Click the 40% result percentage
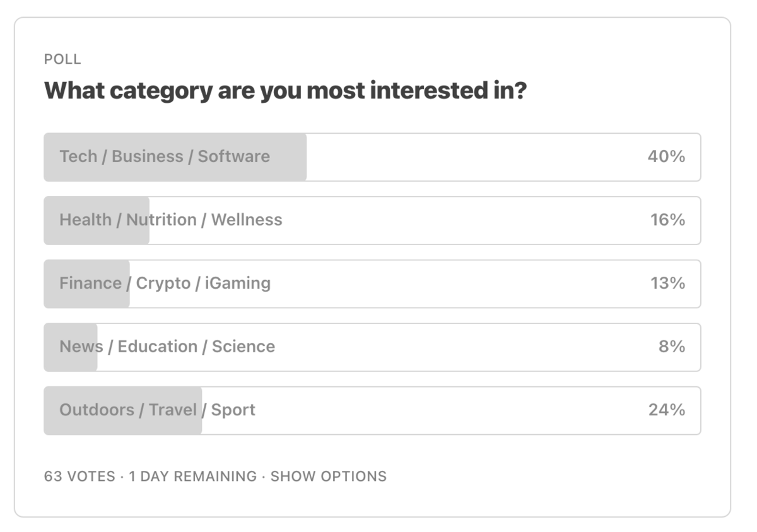This screenshot has width=757, height=532. (666, 156)
